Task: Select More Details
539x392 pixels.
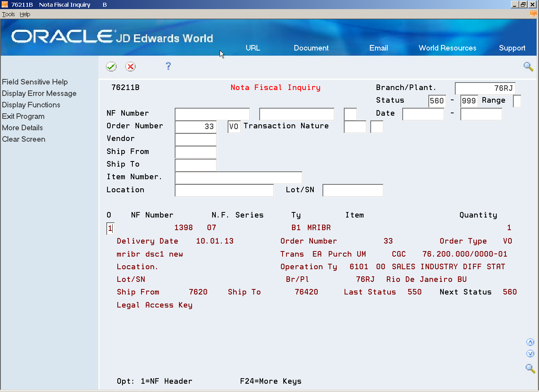Action: (x=23, y=128)
